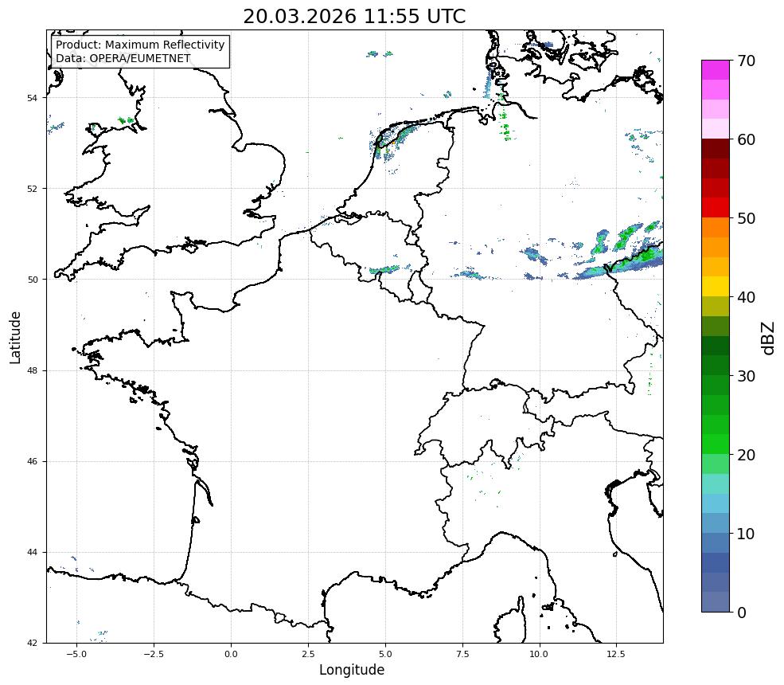The width and height of the screenshot is (784, 685).
Task: Click longitude tick label 5.0
Action: point(385,654)
